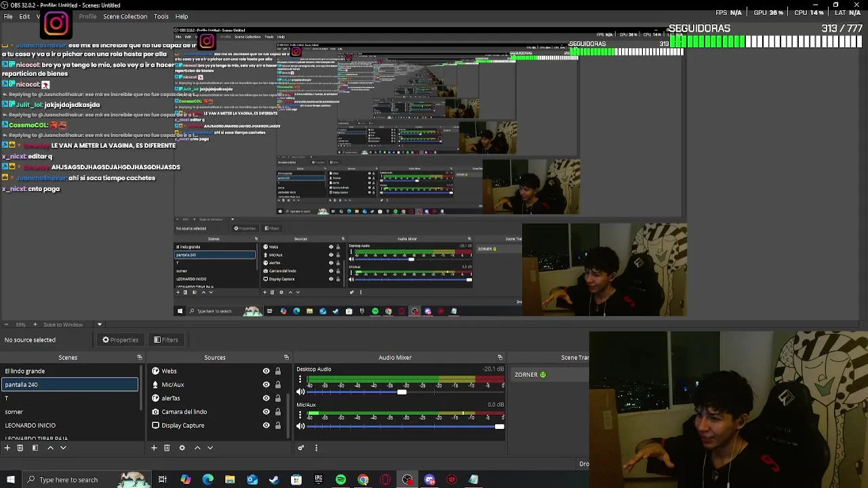Open the File menu
This screenshot has width=868, height=488.
(8, 16)
